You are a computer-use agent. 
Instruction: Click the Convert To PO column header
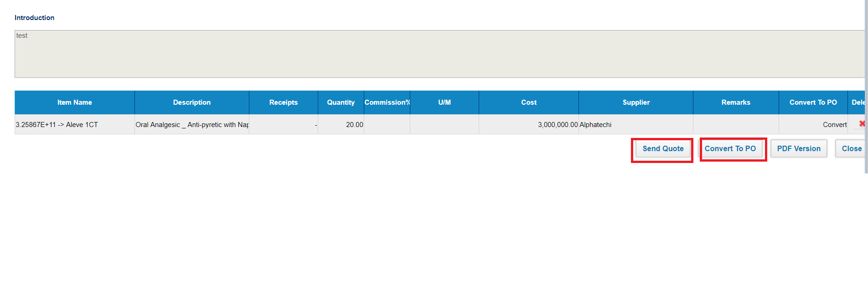[813, 102]
